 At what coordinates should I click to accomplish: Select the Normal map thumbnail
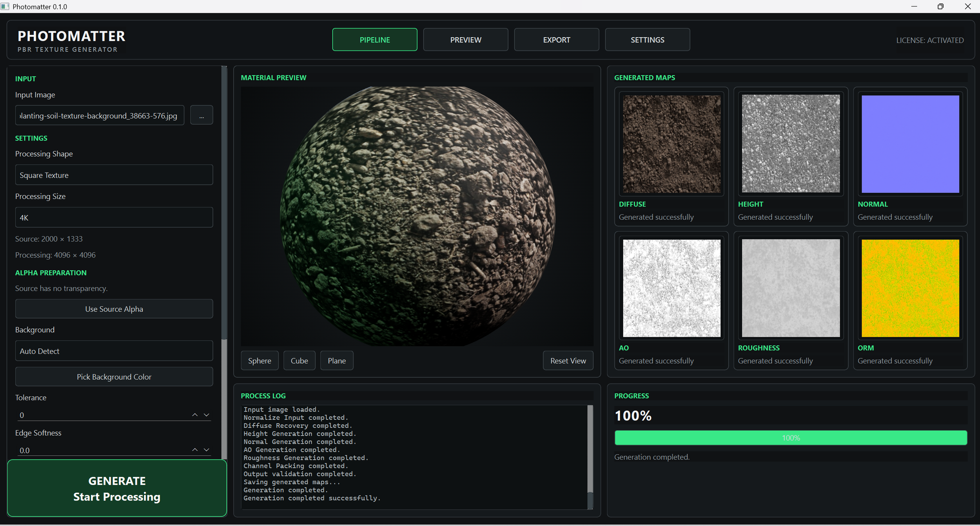910,144
